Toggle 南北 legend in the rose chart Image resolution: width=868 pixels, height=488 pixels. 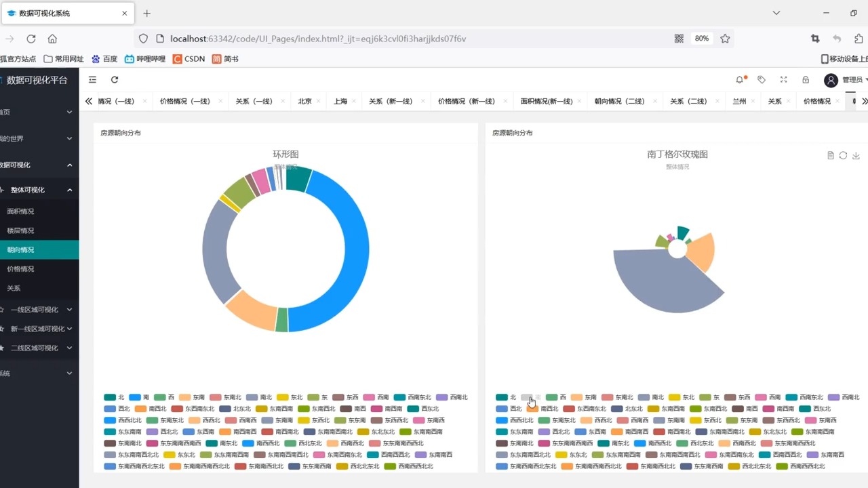click(651, 397)
